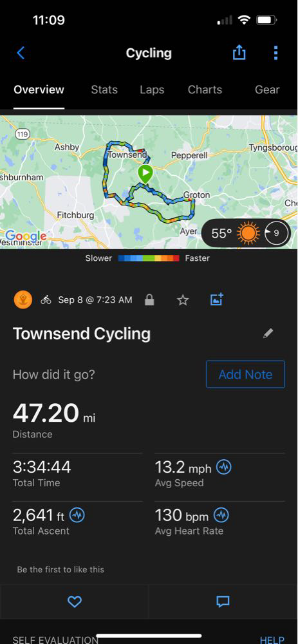Image resolution: width=298 pixels, height=644 pixels.
Task: Switch to the Stats tab
Action: 104,90
